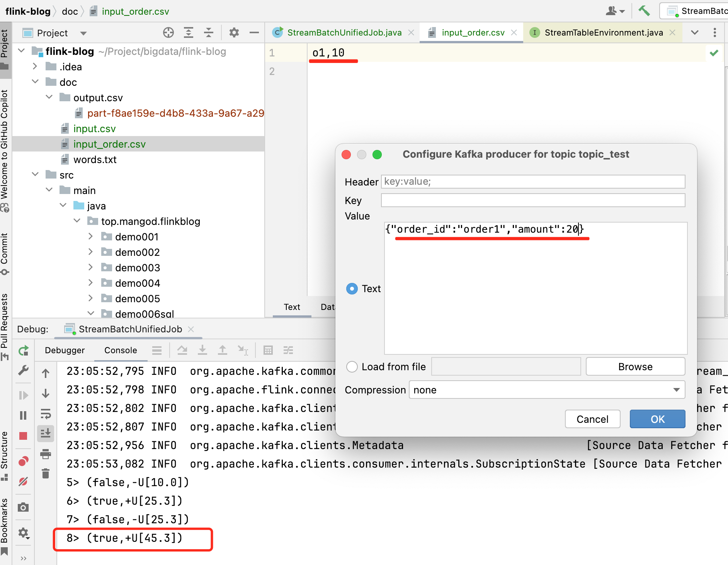
Task: Collapse the output.csv folder
Action: pos(49,97)
